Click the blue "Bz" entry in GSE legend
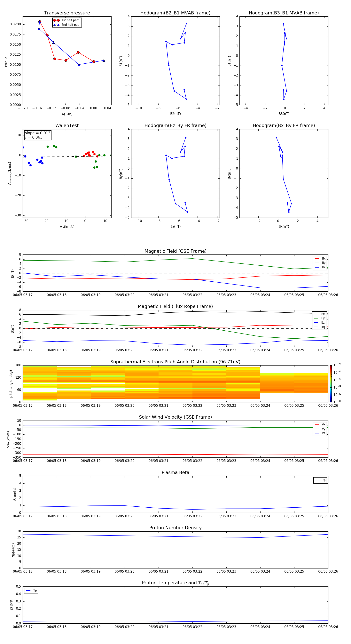This screenshot has width=351, height=644. pyautogui.click(x=320, y=267)
